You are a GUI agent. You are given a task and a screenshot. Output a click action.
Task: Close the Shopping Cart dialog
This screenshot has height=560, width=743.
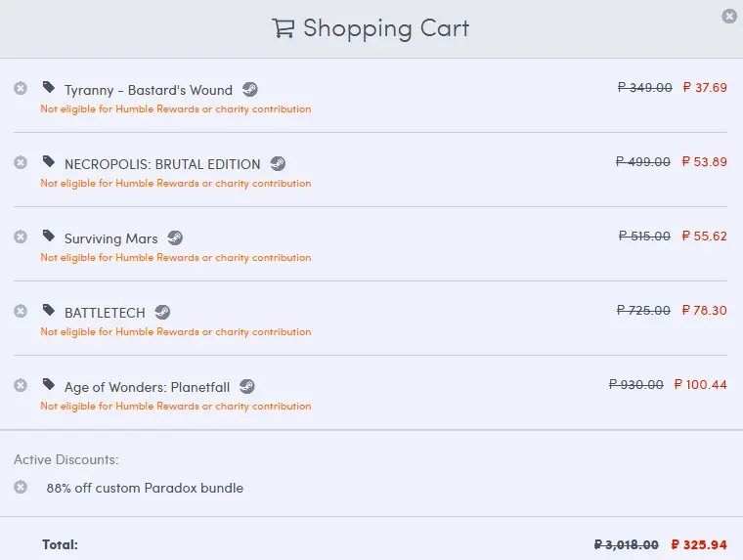click(729, 16)
